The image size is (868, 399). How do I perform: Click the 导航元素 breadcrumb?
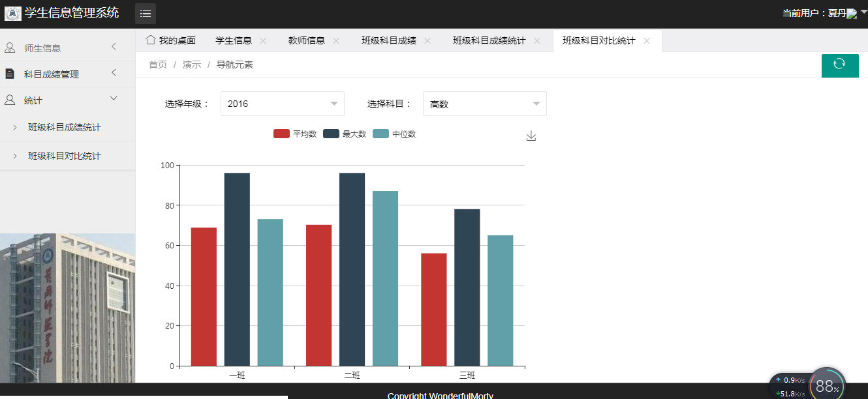click(x=235, y=65)
